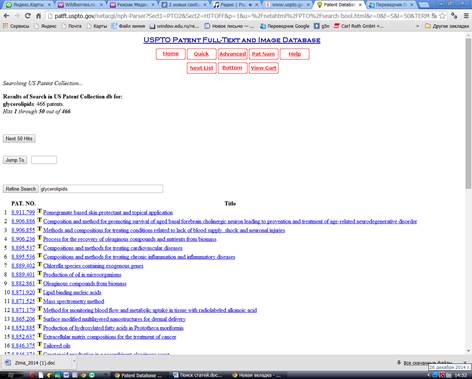This screenshot has width=472, height=379.
Task: Switch to the Wildberries browser tab
Action: coord(80,5)
